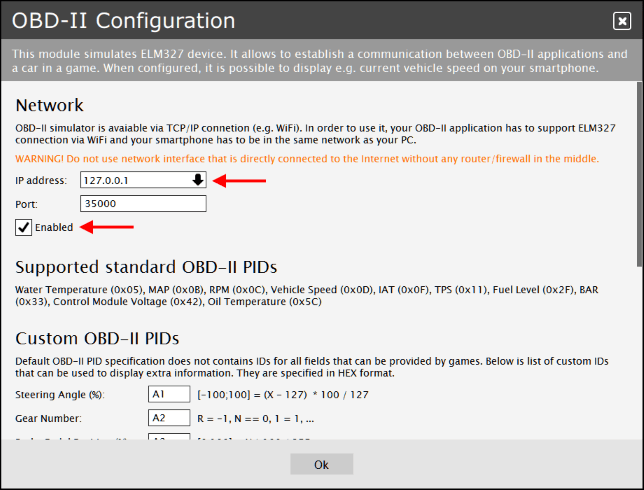This screenshot has width=644, height=490.
Task: Click the OBD-II Configuration title text
Action: click(124, 21)
